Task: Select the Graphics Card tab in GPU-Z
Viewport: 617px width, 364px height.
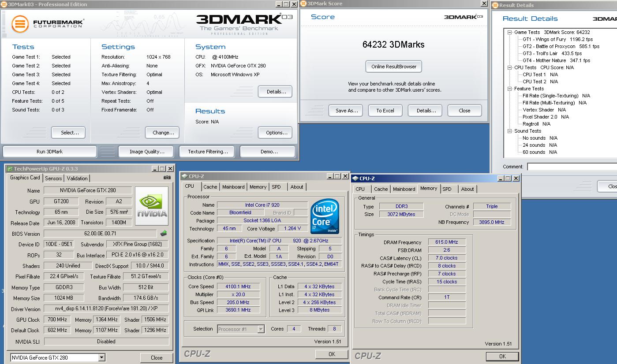Action: tap(25, 178)
